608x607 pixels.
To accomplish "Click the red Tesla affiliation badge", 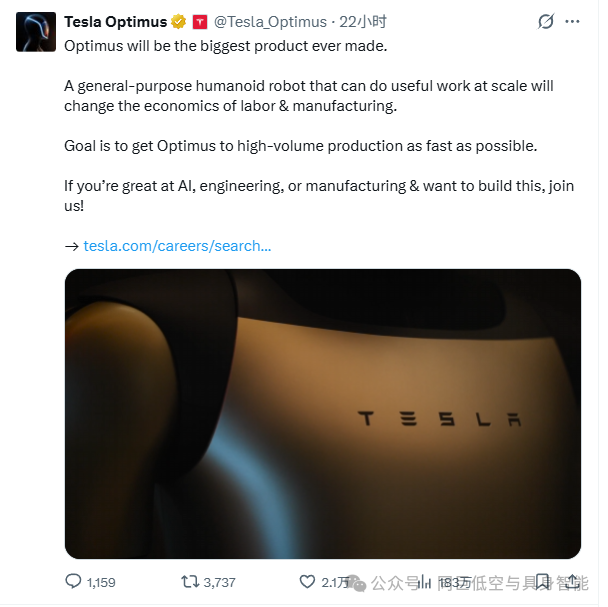I will pos(199,22).
